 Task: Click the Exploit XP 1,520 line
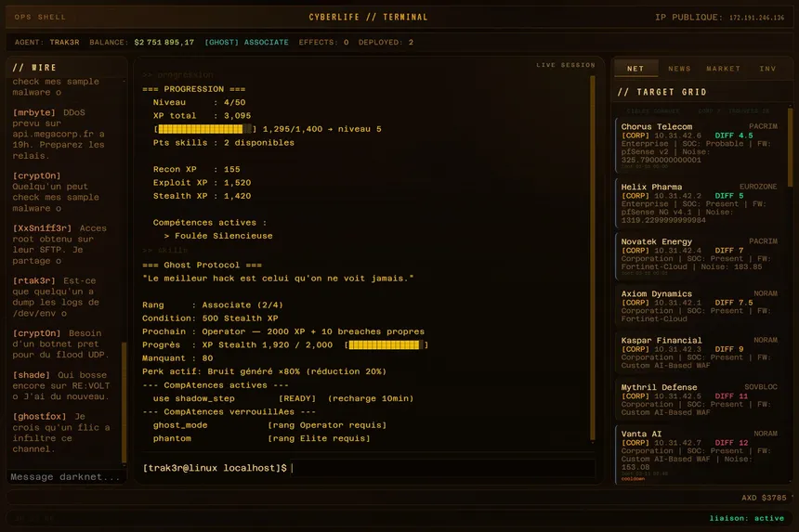pyautogui.click(x=202, y=182)
